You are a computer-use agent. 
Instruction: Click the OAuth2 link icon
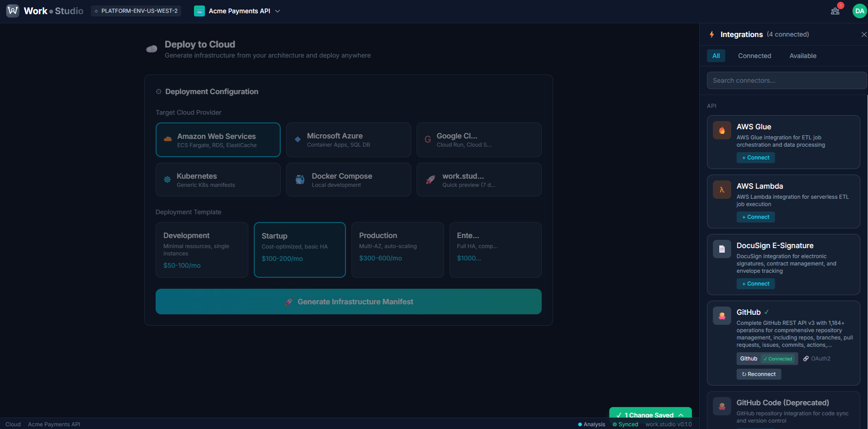pyautogui.click(x=806, y=359)
